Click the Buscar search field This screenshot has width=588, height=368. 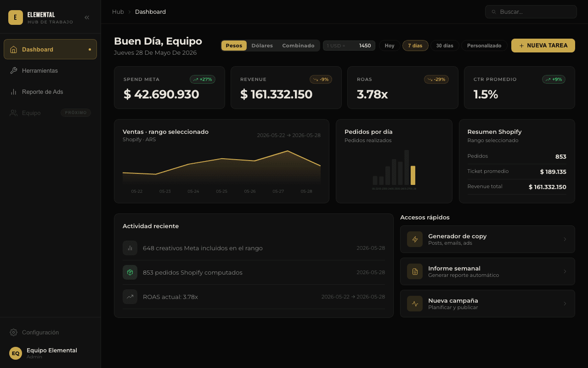pos(531,11)
